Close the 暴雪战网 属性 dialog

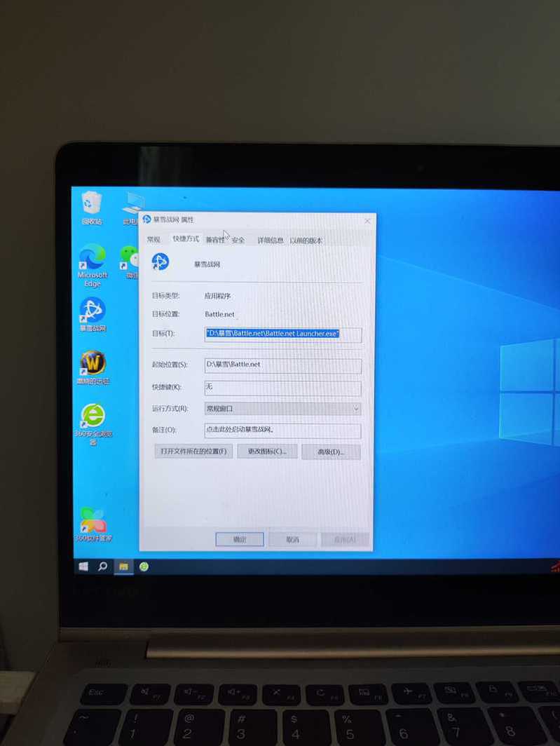click(367, 222)
